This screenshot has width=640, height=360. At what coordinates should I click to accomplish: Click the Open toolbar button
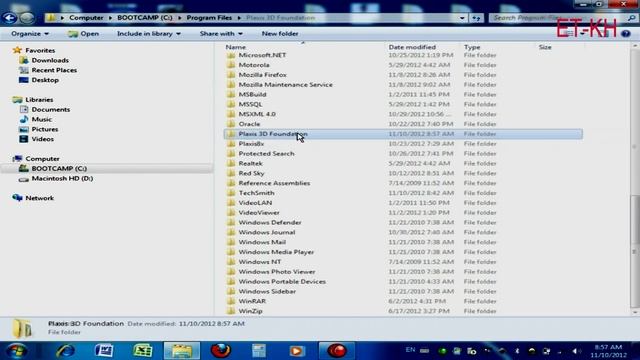(x=83, y=33)
